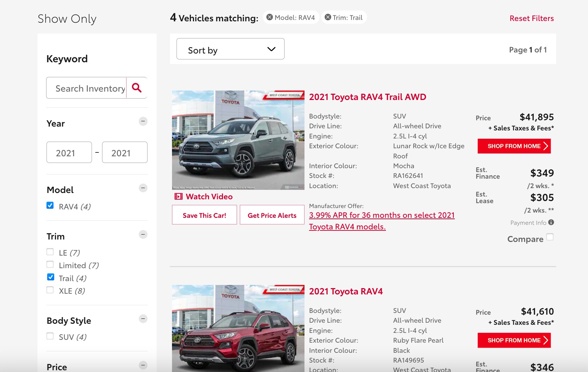588x372 pixels.
Task: Click the Payment Info icon
Action: [x=551, y=222]
